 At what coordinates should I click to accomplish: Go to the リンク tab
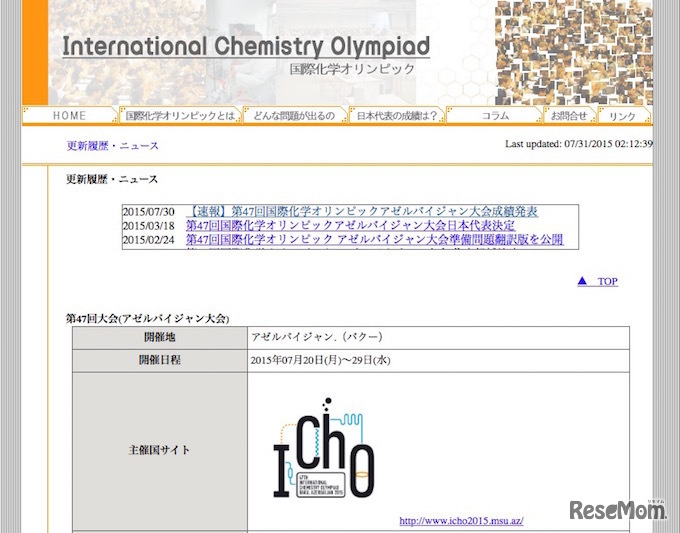624,115
